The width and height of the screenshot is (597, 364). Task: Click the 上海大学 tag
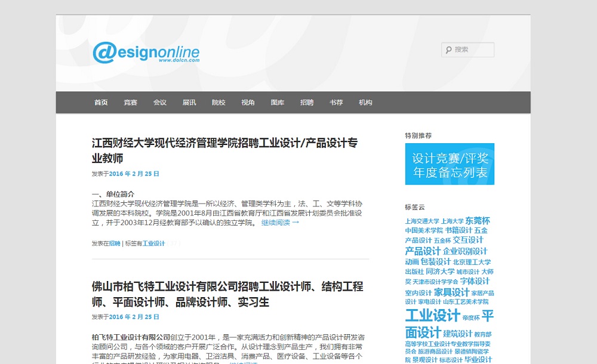[x=453, y=221]
